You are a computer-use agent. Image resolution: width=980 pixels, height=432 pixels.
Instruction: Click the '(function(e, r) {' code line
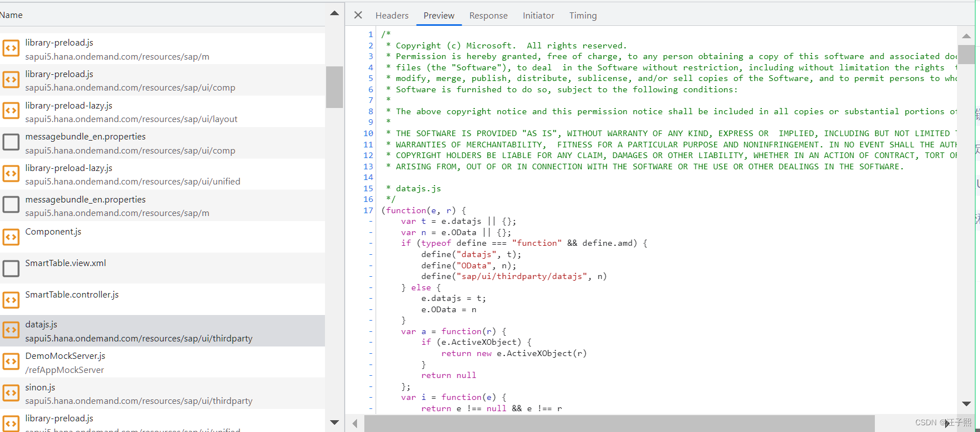point(424,210)
